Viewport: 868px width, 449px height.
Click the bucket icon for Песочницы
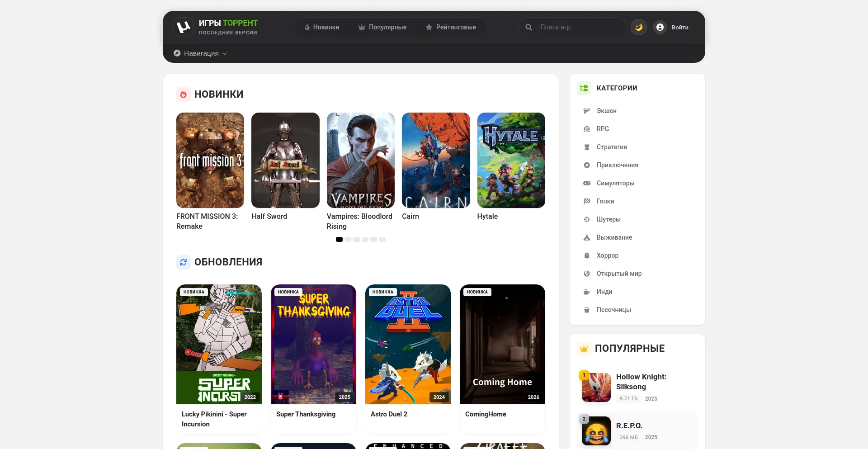(587, 310)
